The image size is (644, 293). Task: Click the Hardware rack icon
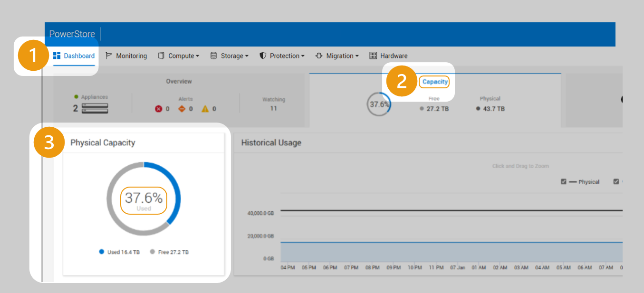[x=373, y=56]
